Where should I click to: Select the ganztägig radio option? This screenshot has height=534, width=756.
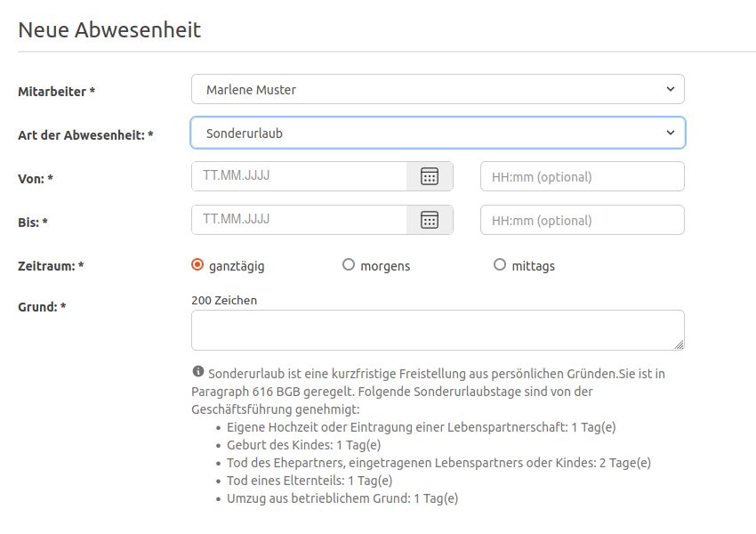point(197,265)
